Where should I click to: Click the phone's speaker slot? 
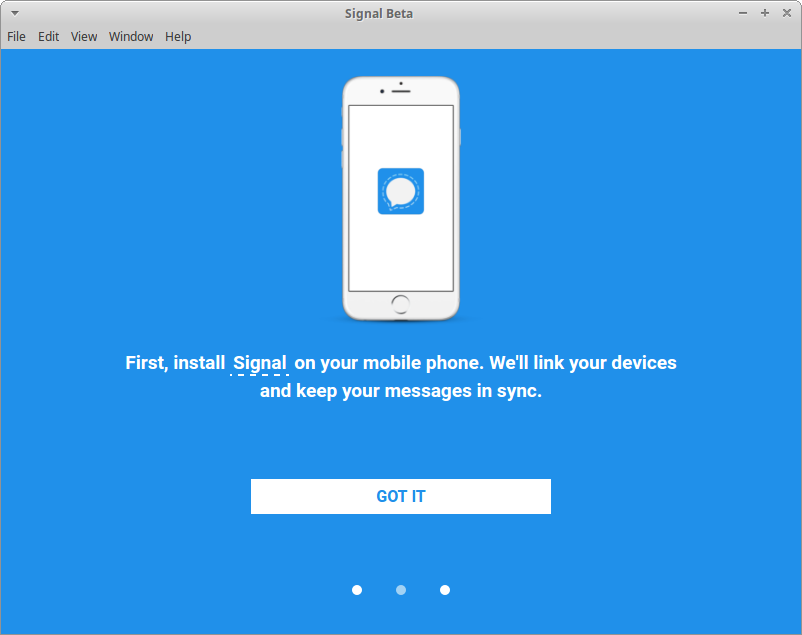[x=401, y=89]
